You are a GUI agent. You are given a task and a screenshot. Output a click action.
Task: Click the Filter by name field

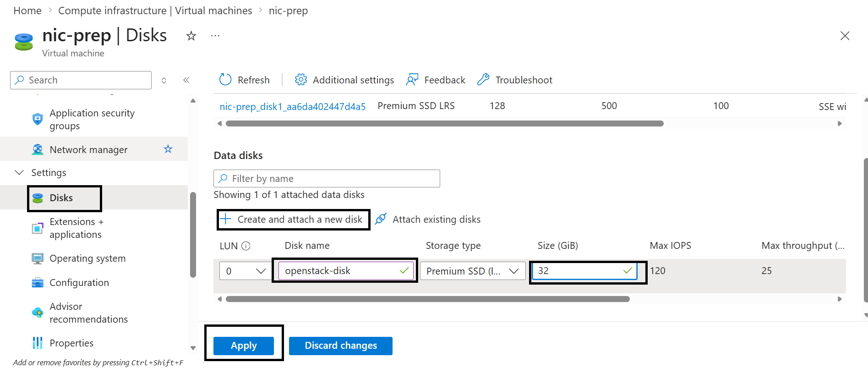tap(327, 178)
